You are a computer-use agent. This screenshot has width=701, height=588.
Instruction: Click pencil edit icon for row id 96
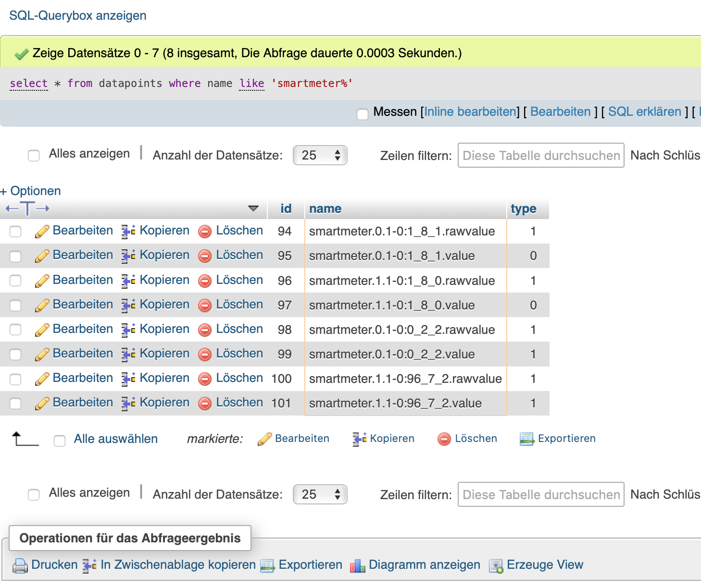pos(42,281)
